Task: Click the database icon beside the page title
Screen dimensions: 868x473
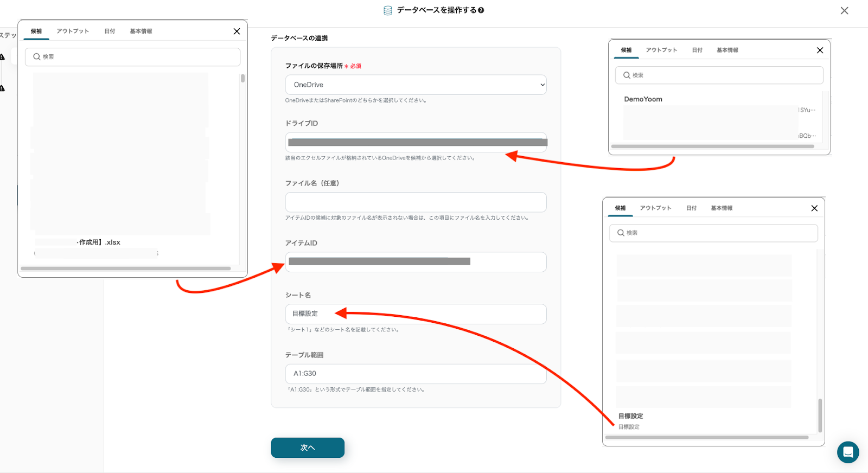Action: coord(388,10)
